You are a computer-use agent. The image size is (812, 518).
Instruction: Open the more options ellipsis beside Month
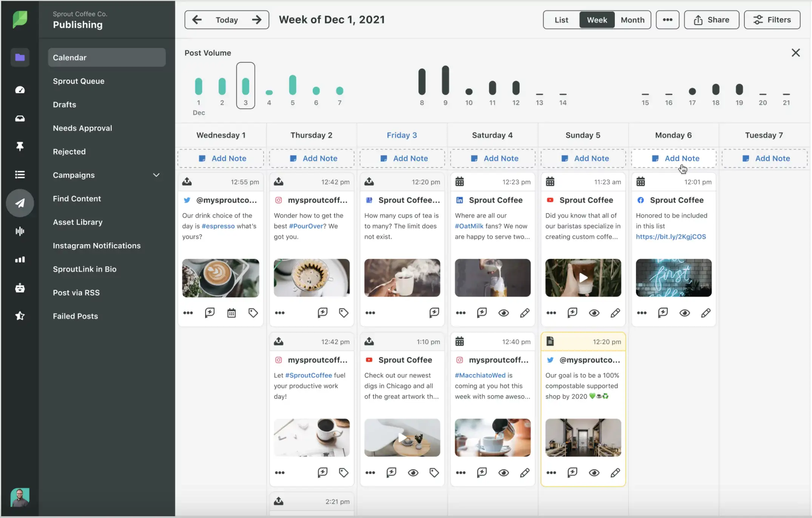pos(667,20)
